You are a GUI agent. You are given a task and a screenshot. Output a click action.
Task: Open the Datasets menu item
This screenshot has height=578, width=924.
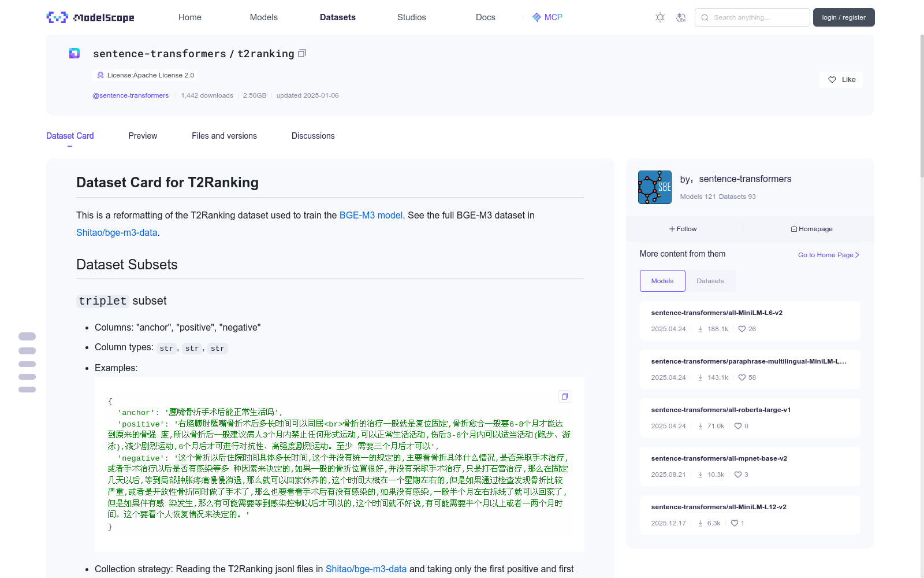point(338,17)
